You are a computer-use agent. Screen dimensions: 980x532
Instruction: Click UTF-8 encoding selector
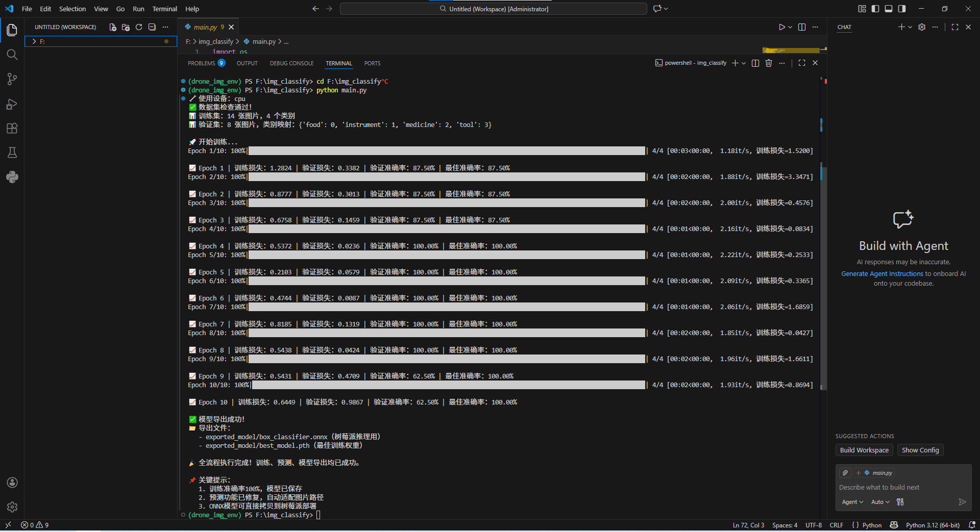point(814,525)
